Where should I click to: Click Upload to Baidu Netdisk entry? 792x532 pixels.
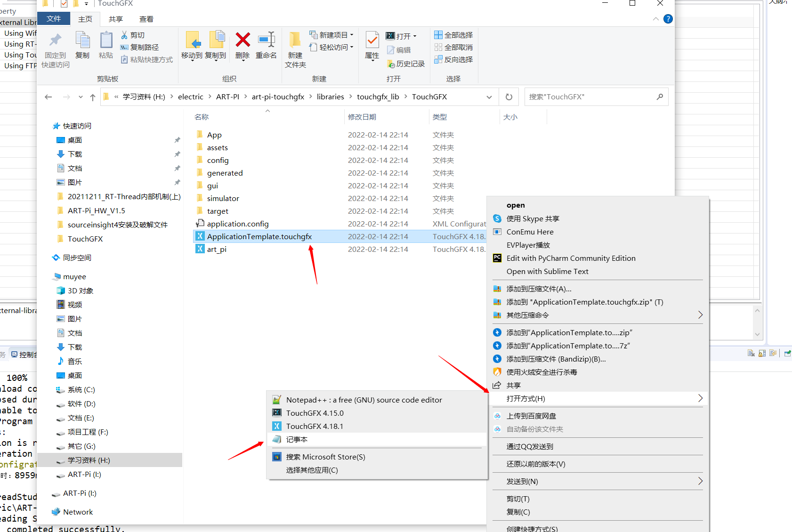pyautogui.click(x=598, y=416)
